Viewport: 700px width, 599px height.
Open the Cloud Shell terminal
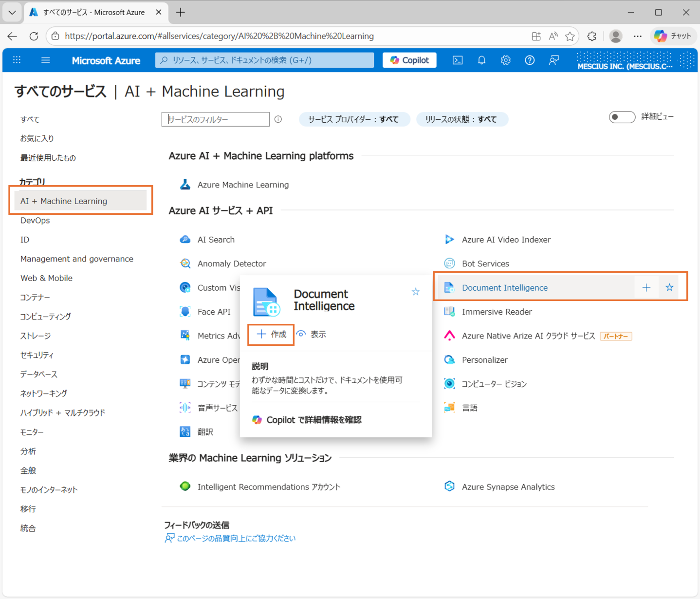457,60
